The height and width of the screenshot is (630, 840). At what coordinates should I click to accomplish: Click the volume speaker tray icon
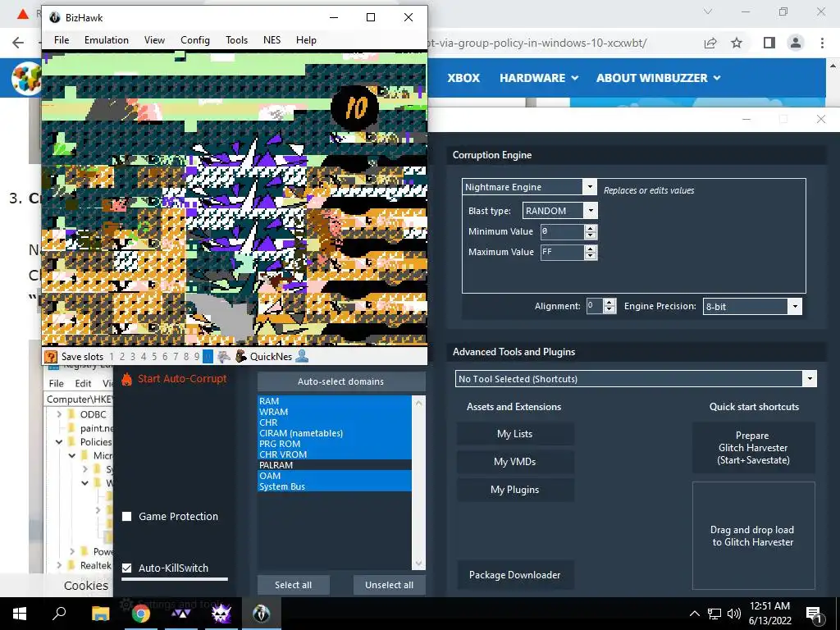pos(734,614)
